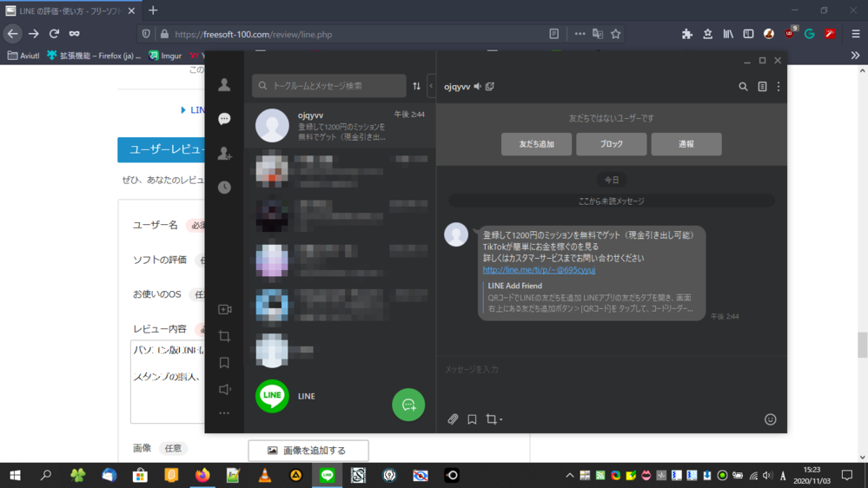868x488 pixels.
Task: Click the talk room and message search field
Action: pyautogui.click(x=328, y=86)
